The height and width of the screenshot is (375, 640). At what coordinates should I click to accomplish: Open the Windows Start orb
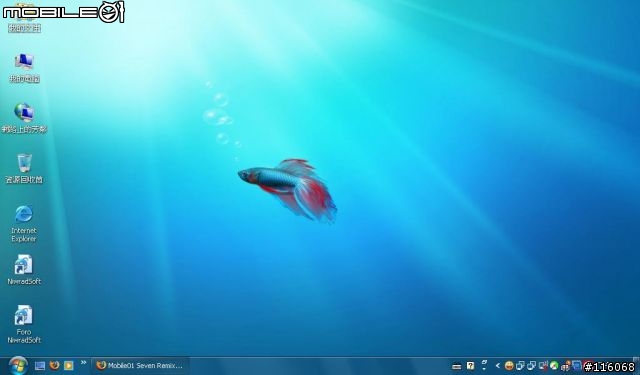click(18, 365)
